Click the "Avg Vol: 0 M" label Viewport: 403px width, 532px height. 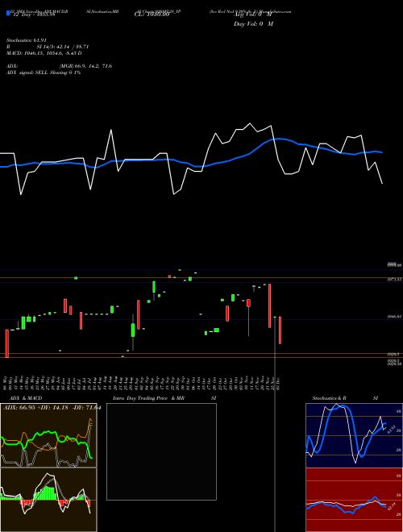point(253,15)
